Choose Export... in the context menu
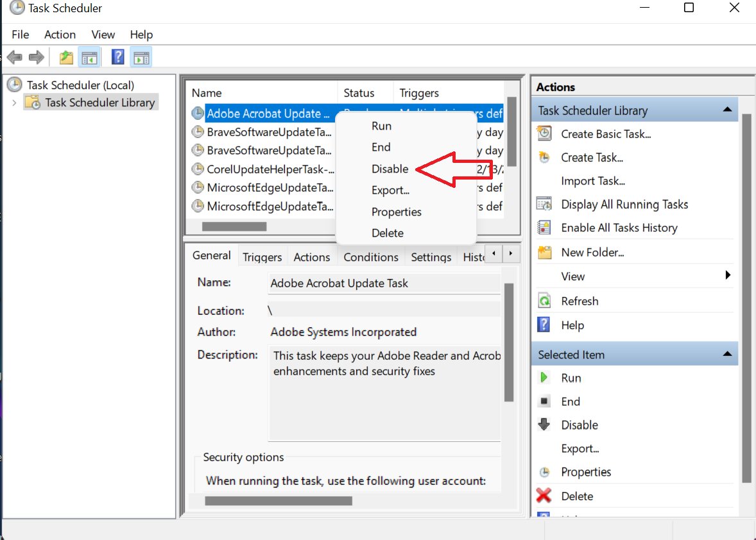Screen dimensions: 756x540 pyautogui.click(x=406, y=190)
